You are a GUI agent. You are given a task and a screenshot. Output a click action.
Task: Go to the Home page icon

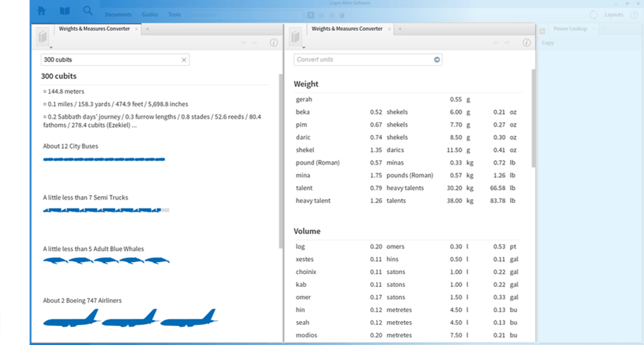42,11
